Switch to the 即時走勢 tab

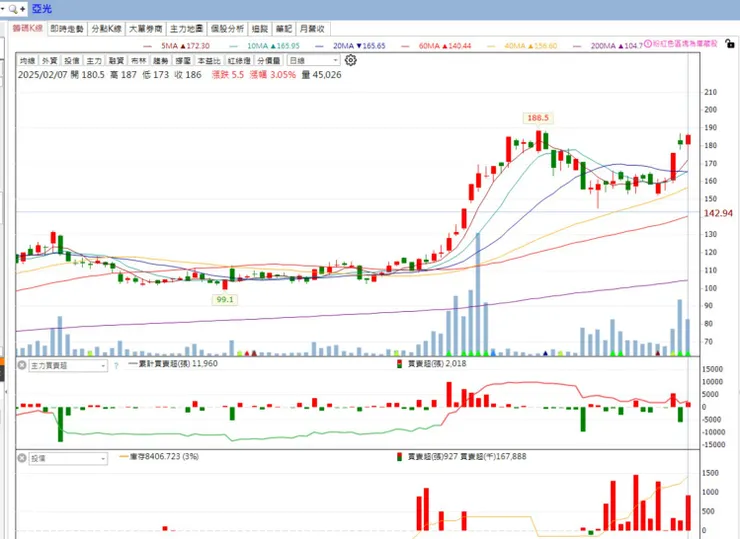pos(67,29)
